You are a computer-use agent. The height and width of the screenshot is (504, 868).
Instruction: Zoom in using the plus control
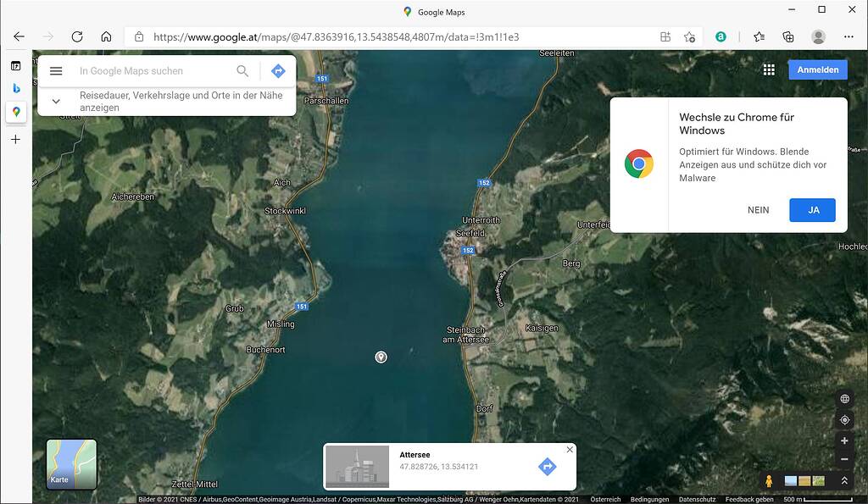pyautogui.click(x=844, y=440)
